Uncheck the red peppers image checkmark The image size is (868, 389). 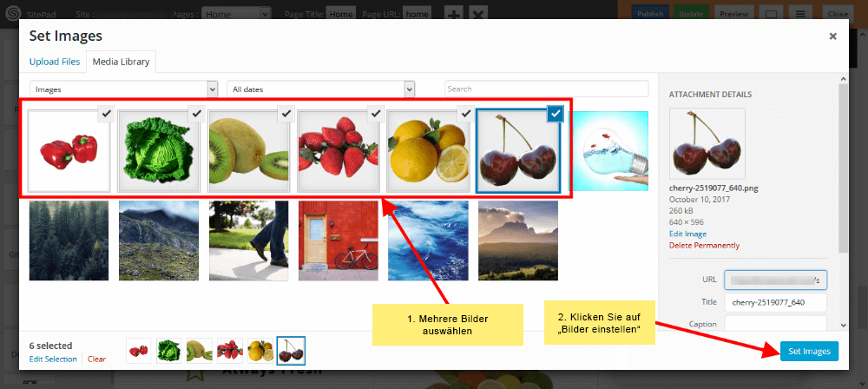(107, 114)
